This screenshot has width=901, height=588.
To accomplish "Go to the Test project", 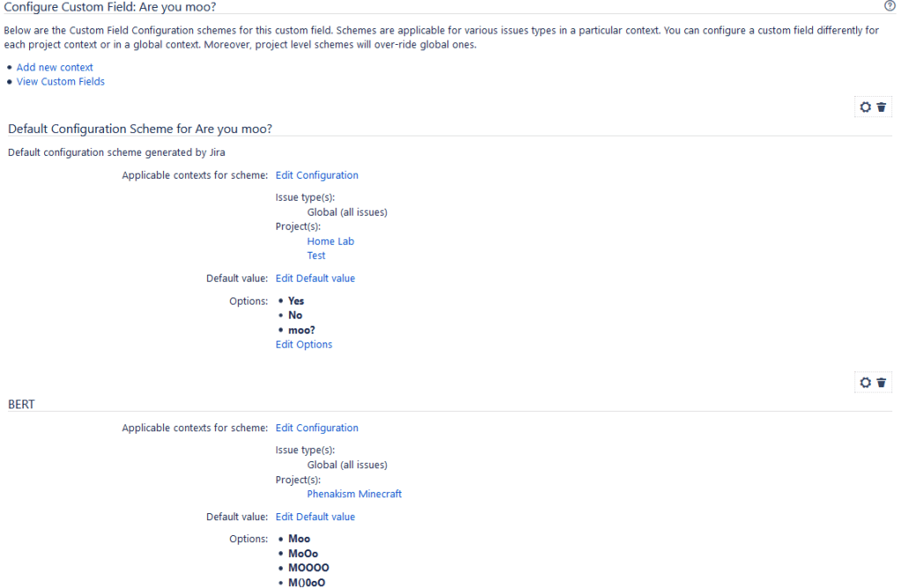I will pos(316,255).
